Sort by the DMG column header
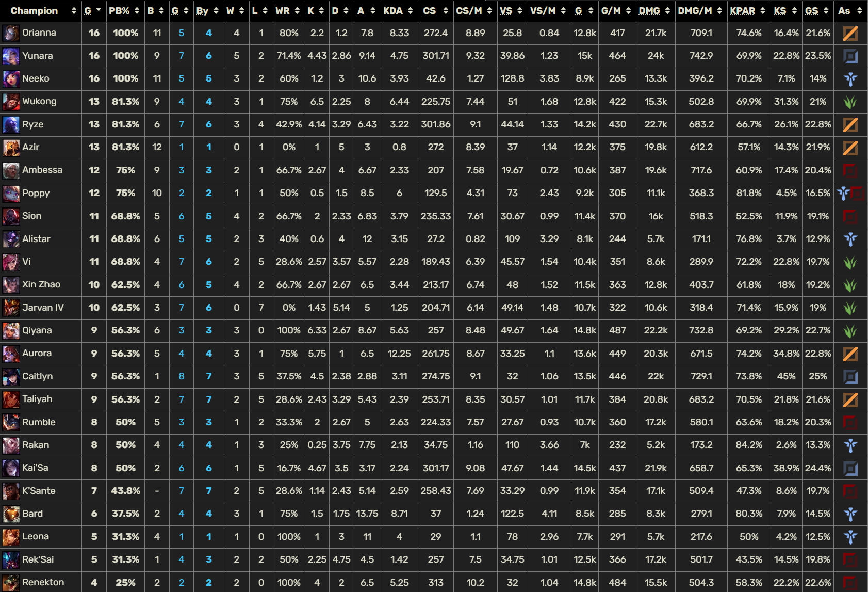The image size is (868, 592). point(655,11)
